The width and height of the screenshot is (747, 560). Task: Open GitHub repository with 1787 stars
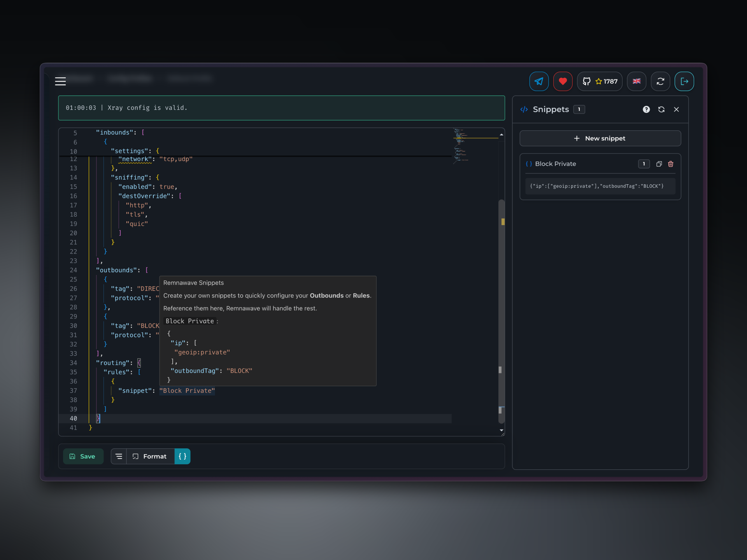(x=600, y=81)
